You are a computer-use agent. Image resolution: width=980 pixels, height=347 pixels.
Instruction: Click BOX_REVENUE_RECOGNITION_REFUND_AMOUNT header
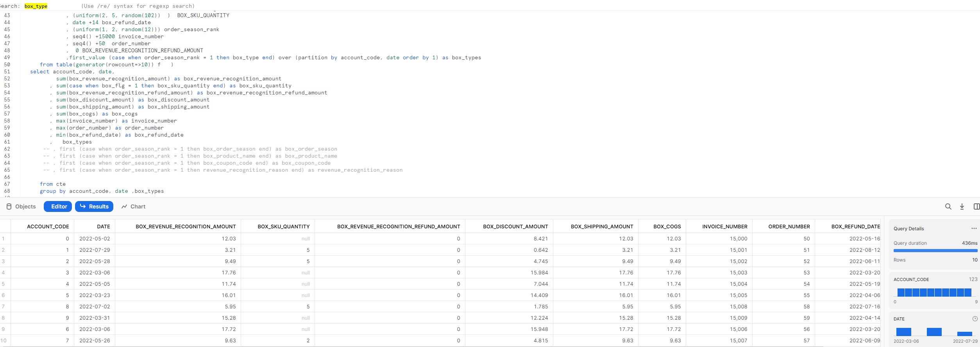tap(399, 226)
